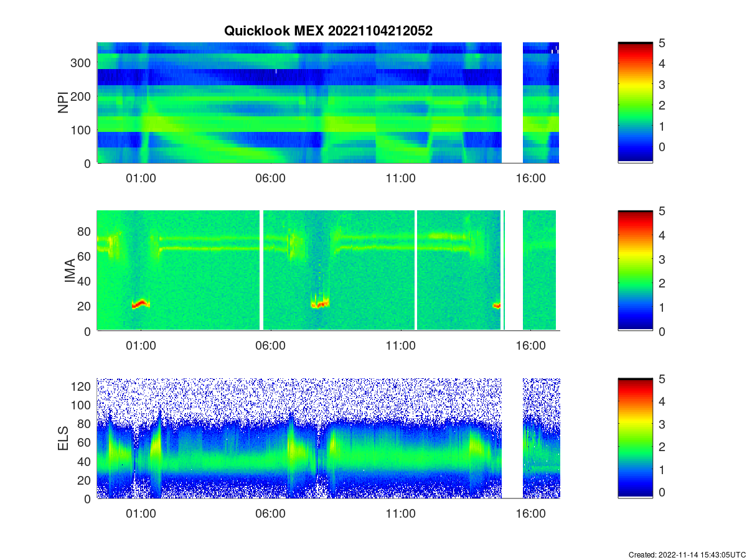Click the 16:00 tick under the IMA plot
This screenshot has height=560, width=747.
(x=530, y=346)
